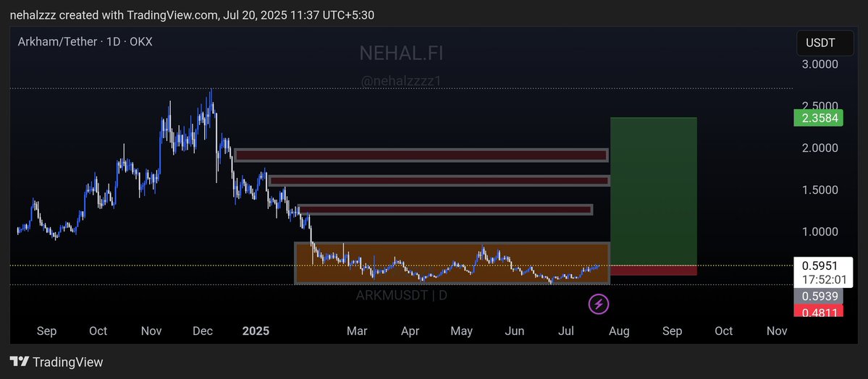Click the TradingView logo icon

point(19,362)
